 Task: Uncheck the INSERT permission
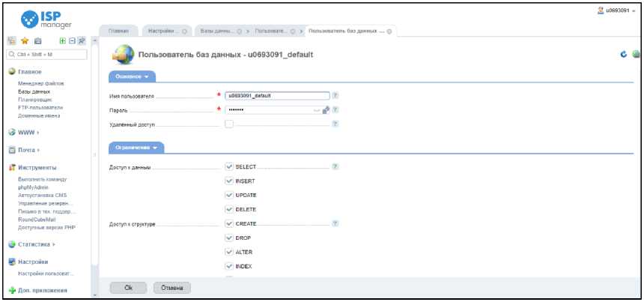point(229,181)
